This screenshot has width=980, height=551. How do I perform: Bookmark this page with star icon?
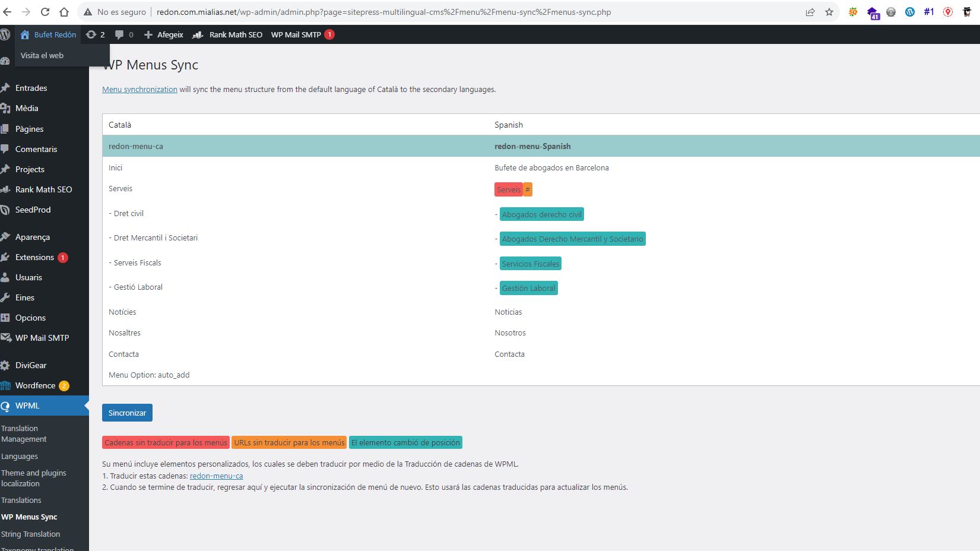pos(829,12)
